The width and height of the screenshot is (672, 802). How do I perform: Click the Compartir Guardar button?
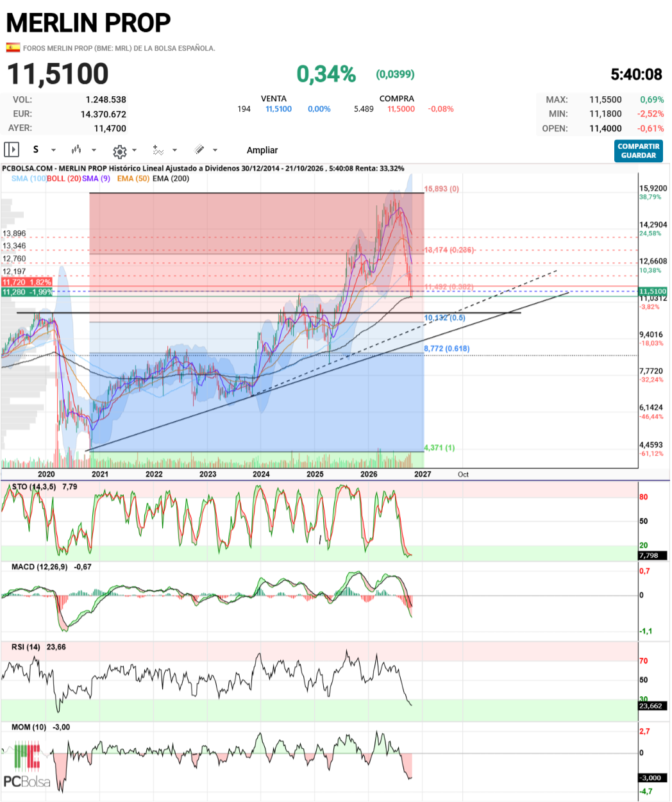click(639, 151)
